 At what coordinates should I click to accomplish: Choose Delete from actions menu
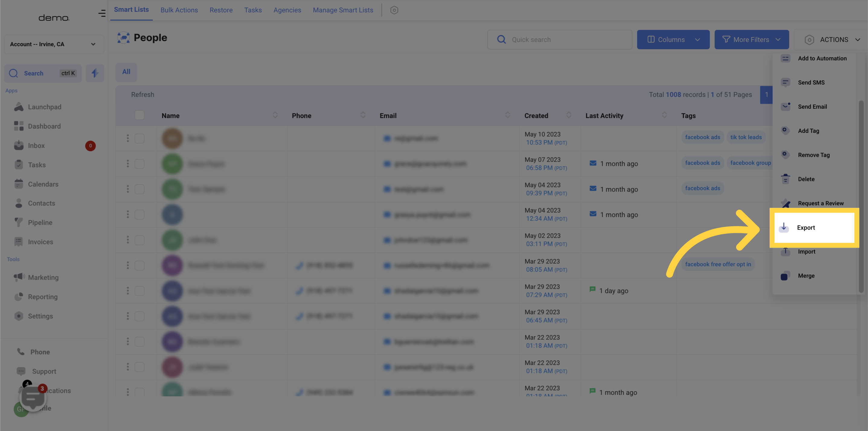pyautogui.click(x=798, y=179)
